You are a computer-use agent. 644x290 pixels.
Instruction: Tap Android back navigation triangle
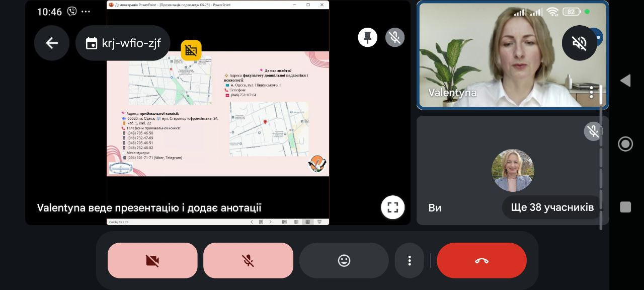coord(625,81)
